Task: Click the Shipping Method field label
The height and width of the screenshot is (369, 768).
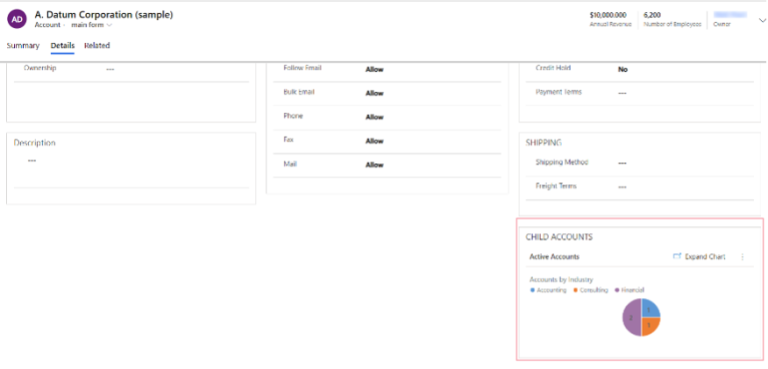Action: (562, 162)
